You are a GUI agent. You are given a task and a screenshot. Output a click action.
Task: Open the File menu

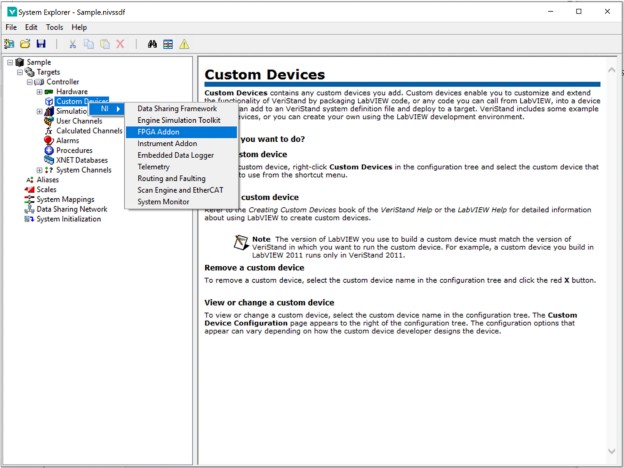pos(11,27)
